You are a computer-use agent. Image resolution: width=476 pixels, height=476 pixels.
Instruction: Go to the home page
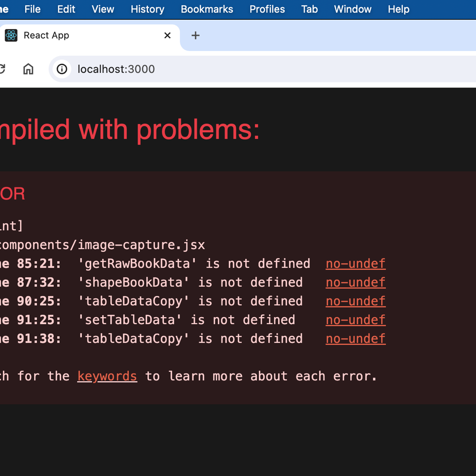tap(28, 69)
